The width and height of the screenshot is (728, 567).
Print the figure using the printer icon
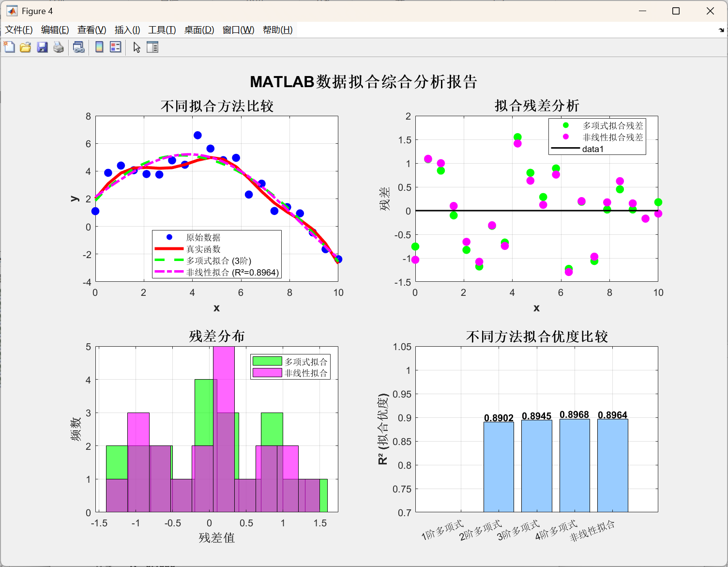tap(59, 47)
